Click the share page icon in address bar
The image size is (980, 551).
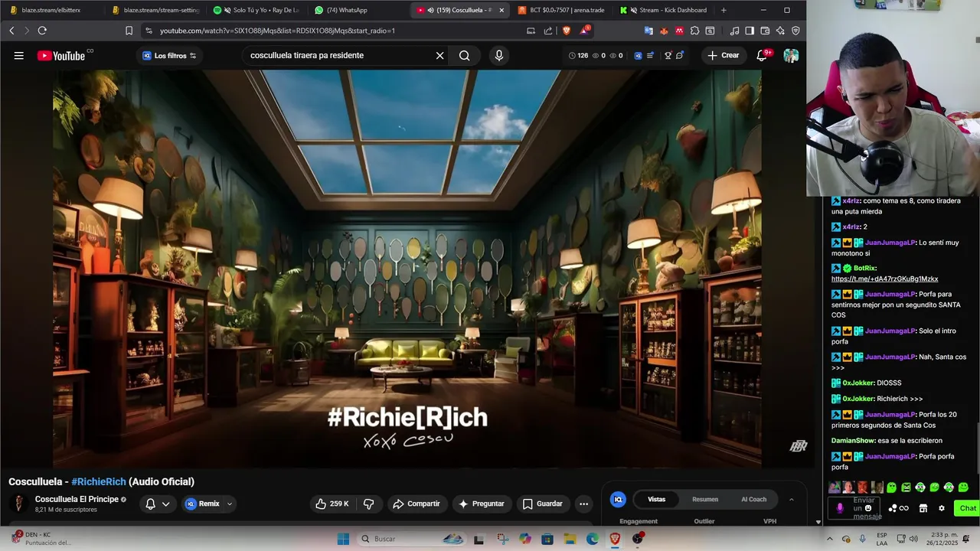click(548, 31)
